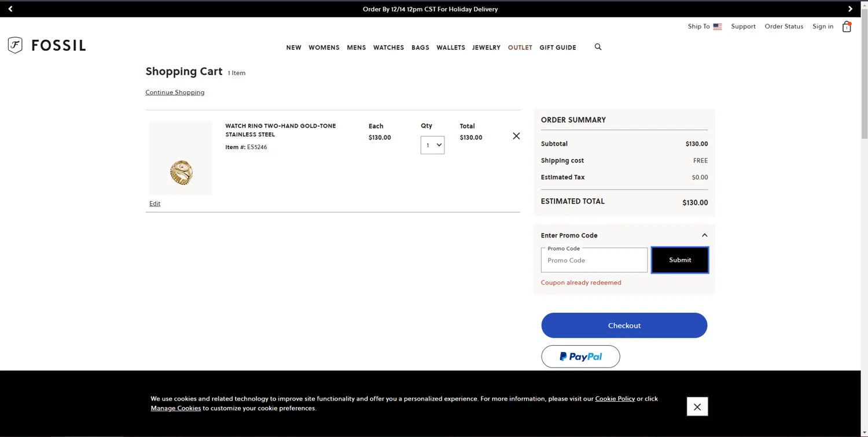Open the site search magnifier icon
Image resolution: width=868 pixels, height=437 pixels.
click(598, 47)
